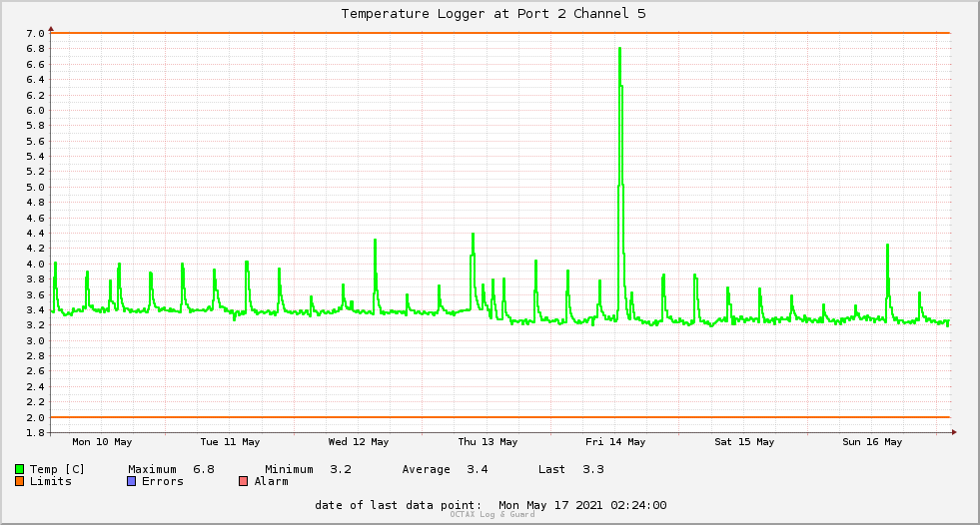Click the 'Temp [C]' legend label
Screen dimensions: 980x525
click(x=57, y=469)
